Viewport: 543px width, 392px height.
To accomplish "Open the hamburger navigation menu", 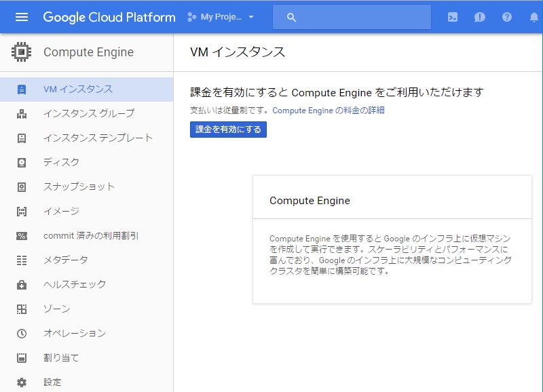I will [x=22, y=17].
